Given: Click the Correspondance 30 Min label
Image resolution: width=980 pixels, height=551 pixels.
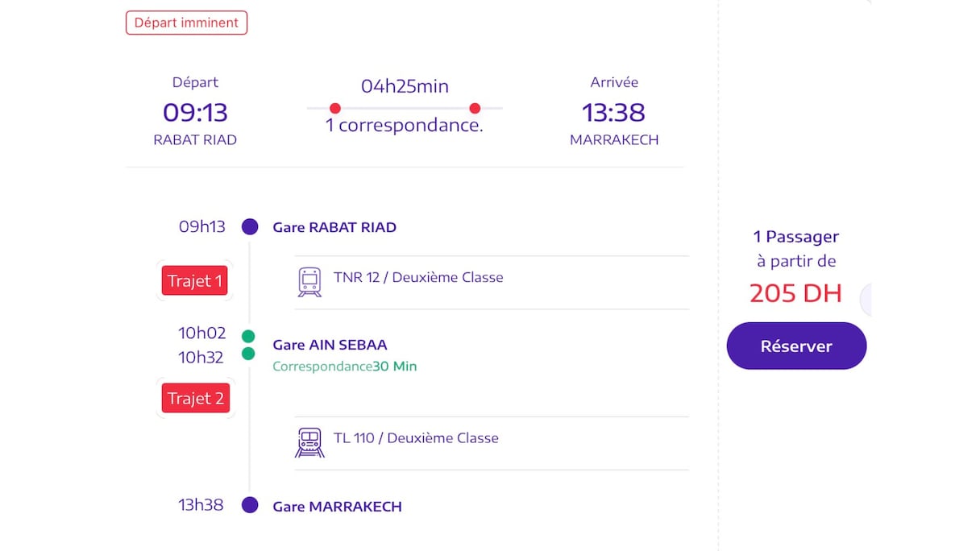Looking at the screenshot, I should [344, 367].
